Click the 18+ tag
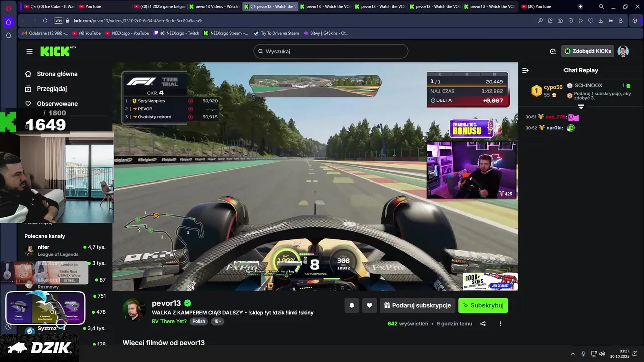The width and height of the screenshot is (644, 362). (217, 321)
